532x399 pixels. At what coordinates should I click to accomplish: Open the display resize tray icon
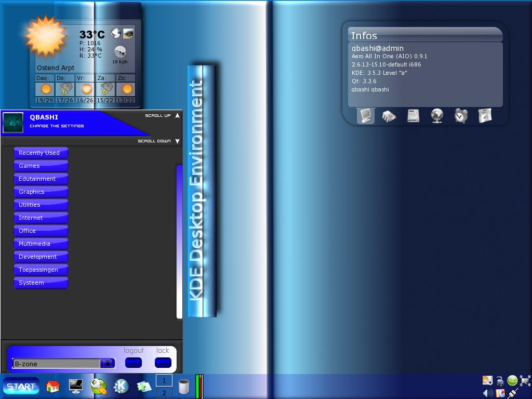click(525, 381)
